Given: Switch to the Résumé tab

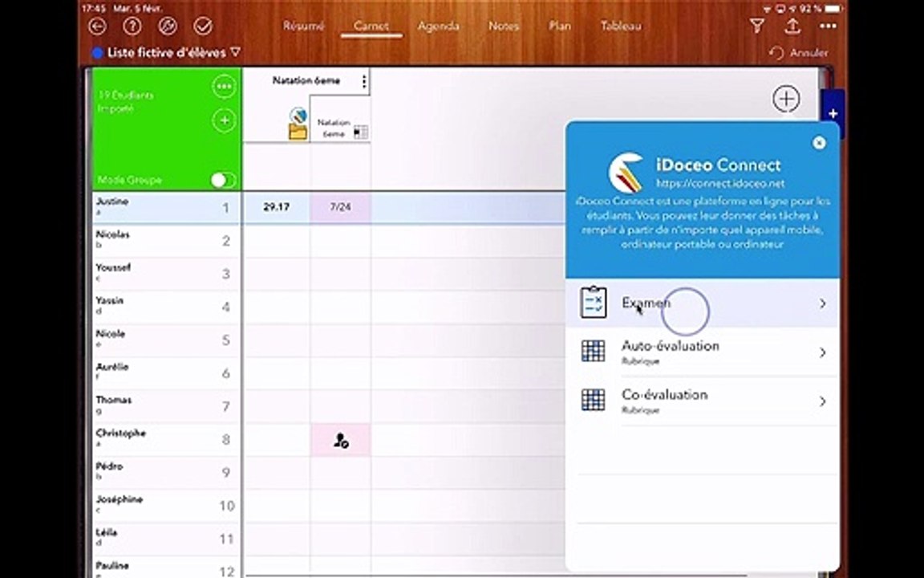Looking at the screenshot, I should tap(303, 26).
